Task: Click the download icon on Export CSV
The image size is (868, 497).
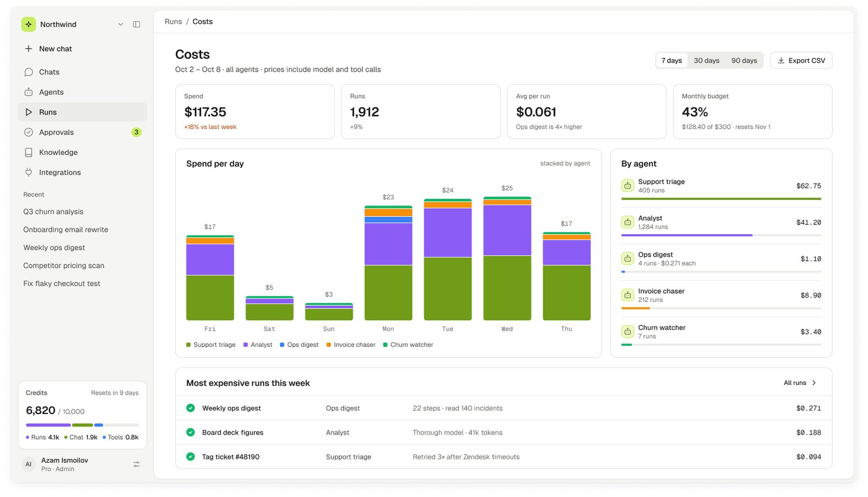Action: (781, 61)
